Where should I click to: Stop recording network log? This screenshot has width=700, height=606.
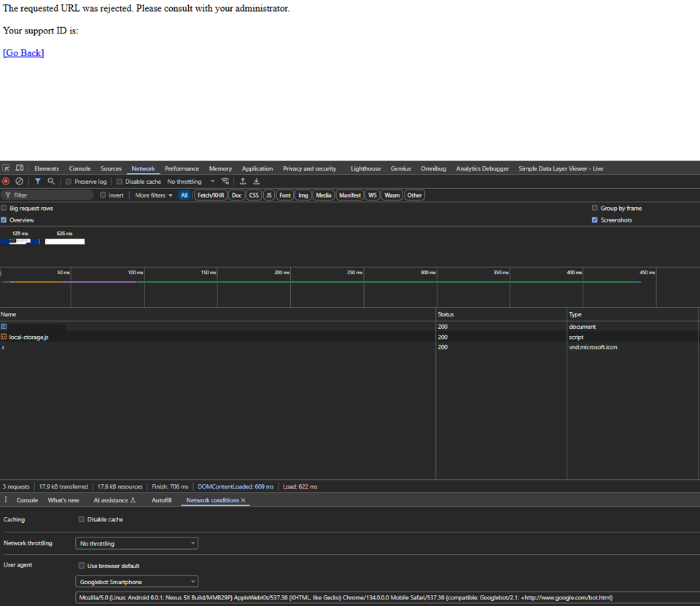pos(6,182)
